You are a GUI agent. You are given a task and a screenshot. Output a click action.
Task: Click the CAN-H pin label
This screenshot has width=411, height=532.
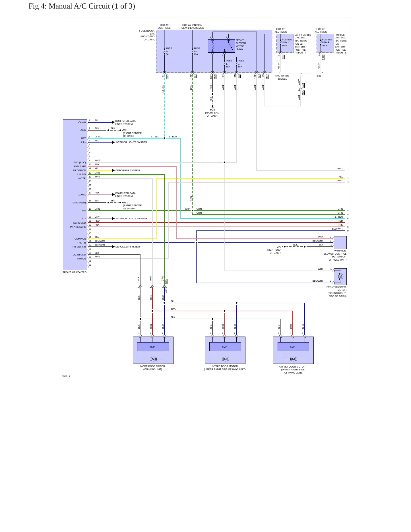click(82, 122)
